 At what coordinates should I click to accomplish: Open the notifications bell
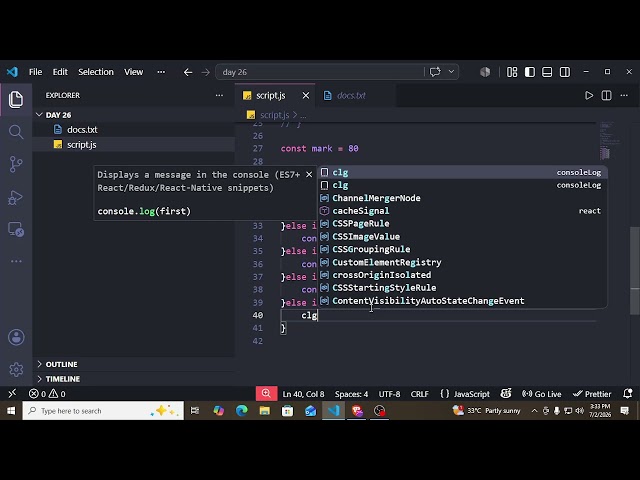pos(628,394)
